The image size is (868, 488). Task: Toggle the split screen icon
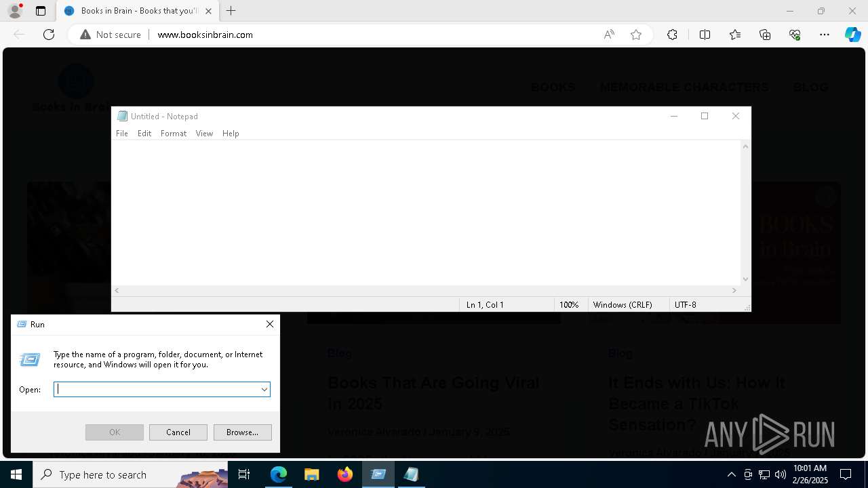pos(705,35)
